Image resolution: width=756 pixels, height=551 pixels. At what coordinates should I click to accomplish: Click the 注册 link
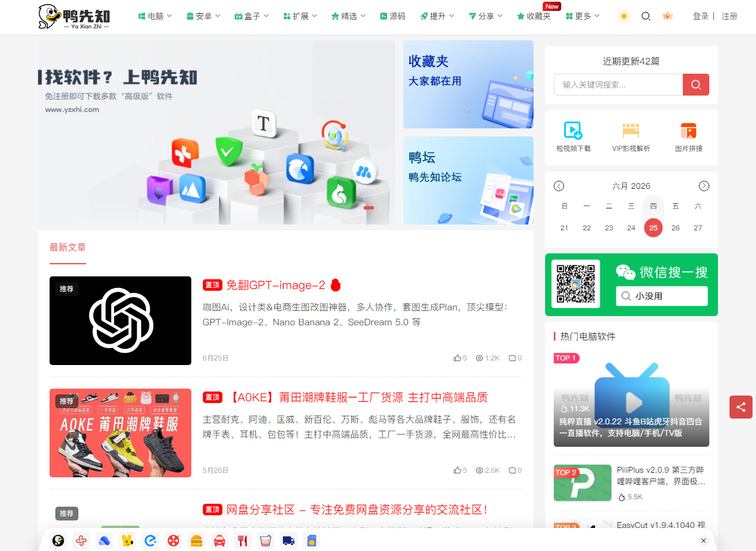(729, 16)
